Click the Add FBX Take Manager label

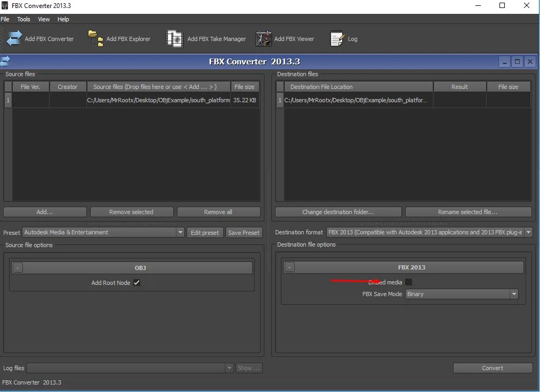coord(216,39)
